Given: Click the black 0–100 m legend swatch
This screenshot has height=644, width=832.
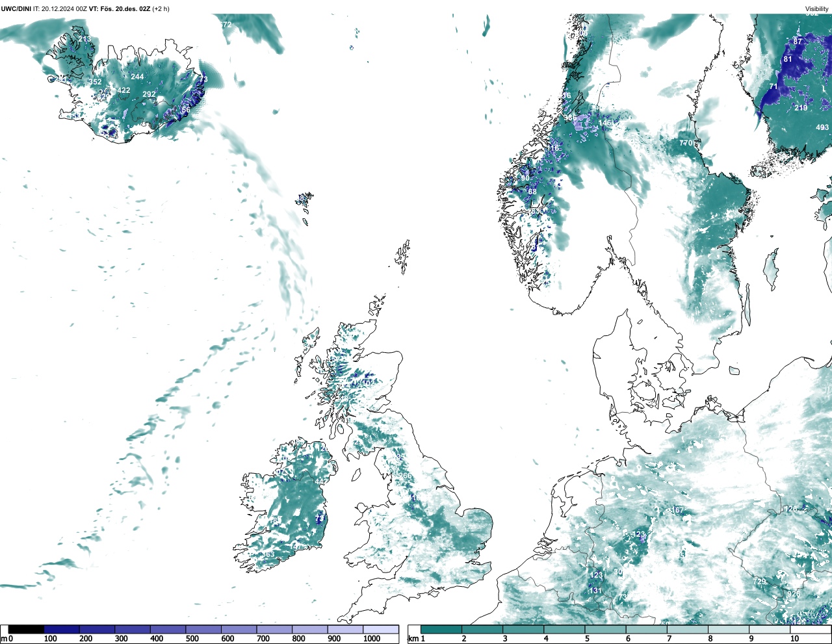Looking at the screenshot, I should [27, 630].
